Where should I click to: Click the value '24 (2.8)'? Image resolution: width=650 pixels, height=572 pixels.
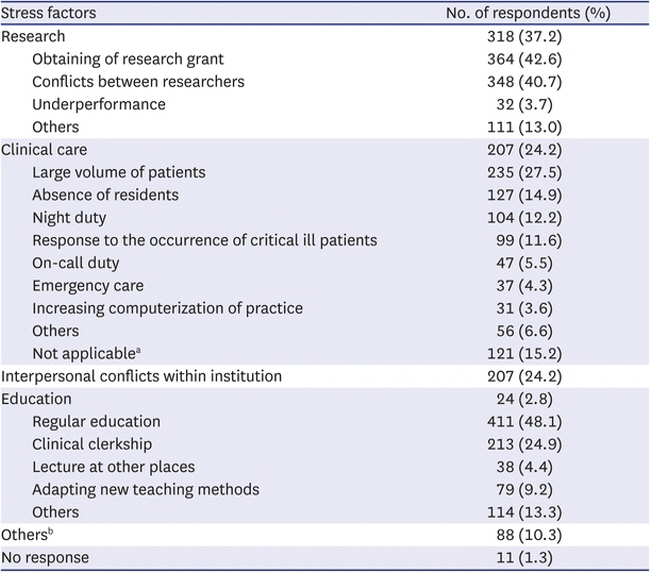(524, 399)
